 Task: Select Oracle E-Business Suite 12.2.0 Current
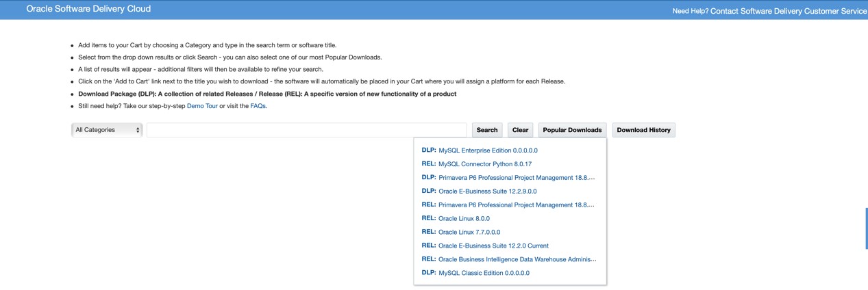click(x=493, y=246)
